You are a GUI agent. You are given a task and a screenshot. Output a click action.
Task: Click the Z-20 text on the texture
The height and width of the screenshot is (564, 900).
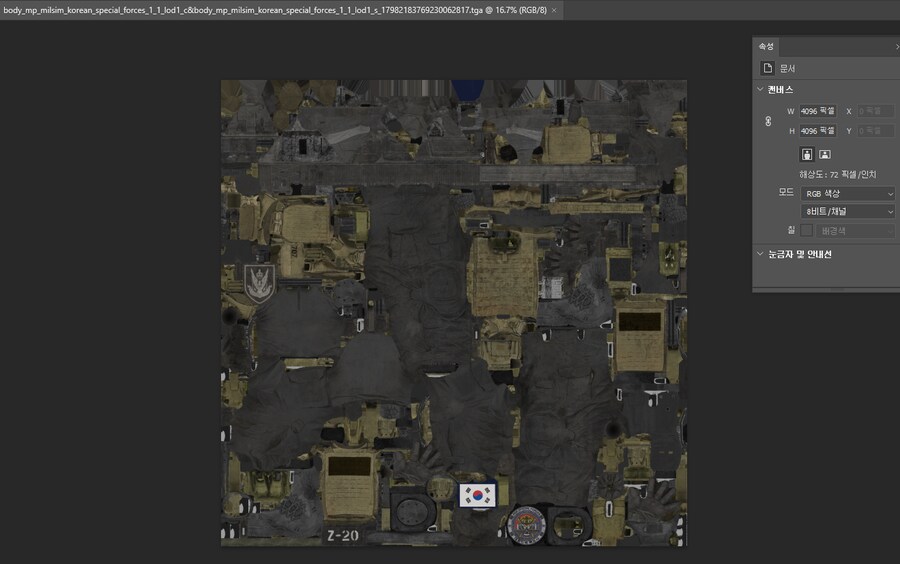point(343,536)
